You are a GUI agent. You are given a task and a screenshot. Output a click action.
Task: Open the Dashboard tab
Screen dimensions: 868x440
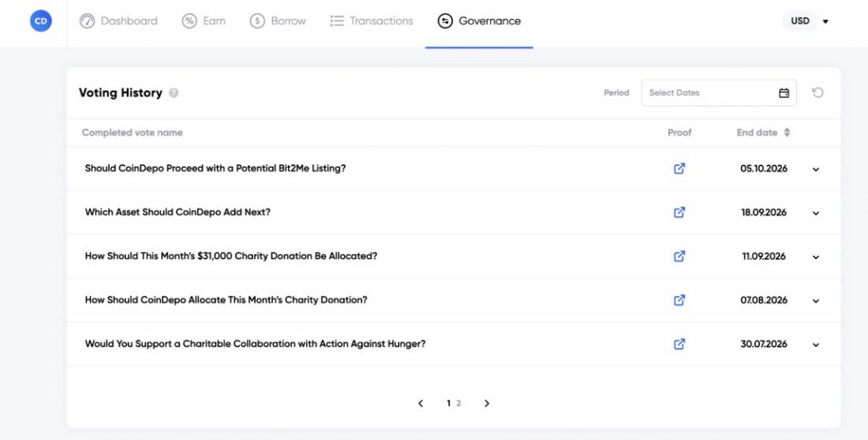(x=118, y=21)
